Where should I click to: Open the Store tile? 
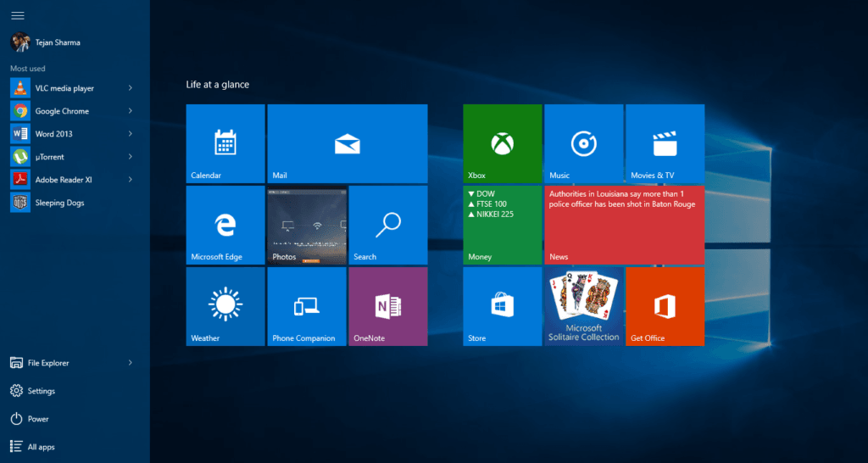click(502, 306)
